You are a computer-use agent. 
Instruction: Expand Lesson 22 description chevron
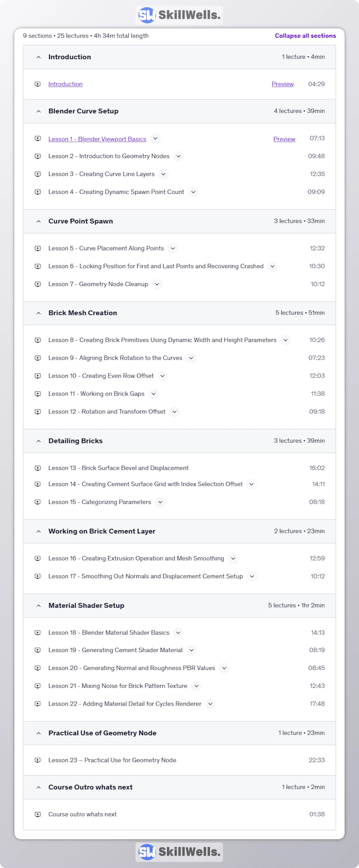(210, 704)
